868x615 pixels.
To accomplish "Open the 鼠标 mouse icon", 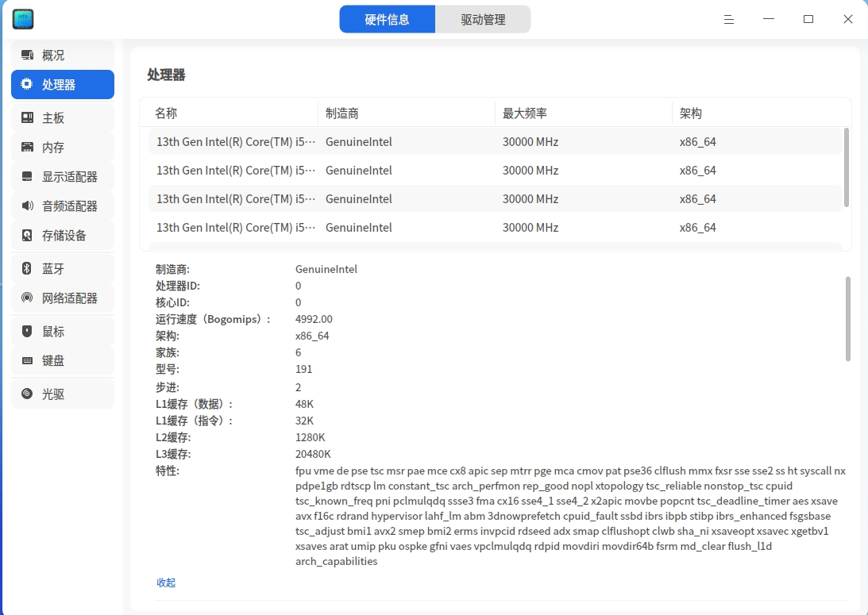I will 27,331.
